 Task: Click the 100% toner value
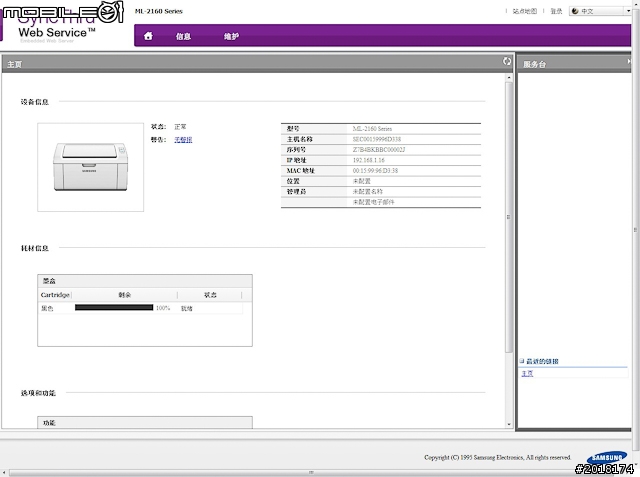click(x=163, y=308)
